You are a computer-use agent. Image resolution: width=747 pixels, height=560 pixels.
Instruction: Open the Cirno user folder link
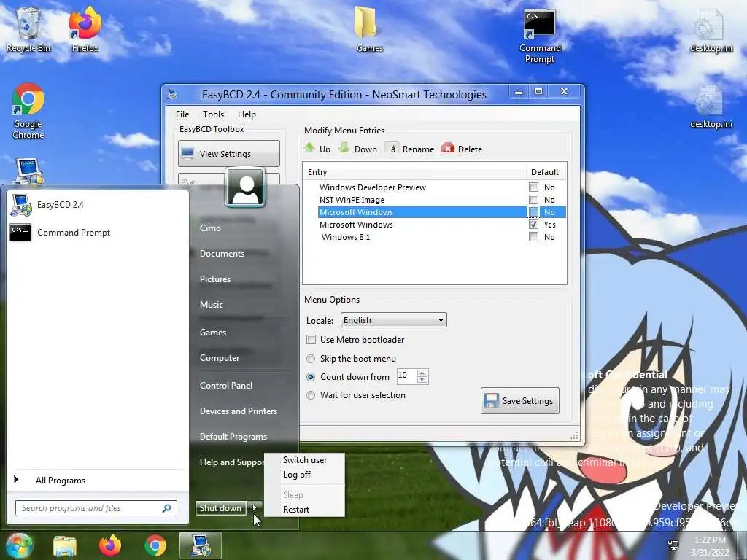(211, 228)
